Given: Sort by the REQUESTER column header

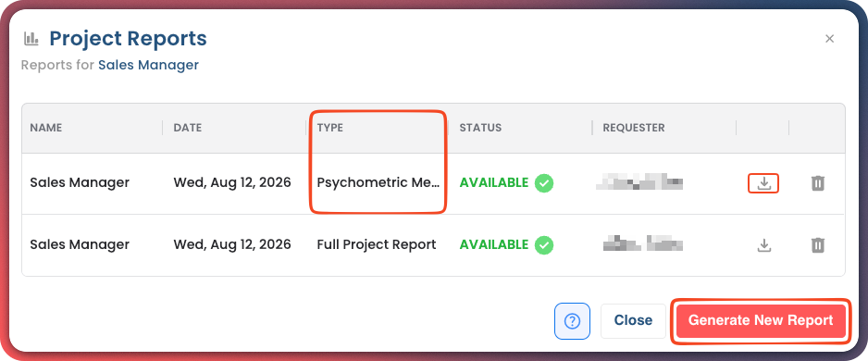Looking at the screenshot, I should [x=634, y=128].
